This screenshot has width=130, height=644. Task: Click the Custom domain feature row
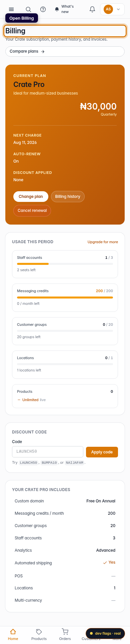tap(65, 501)
